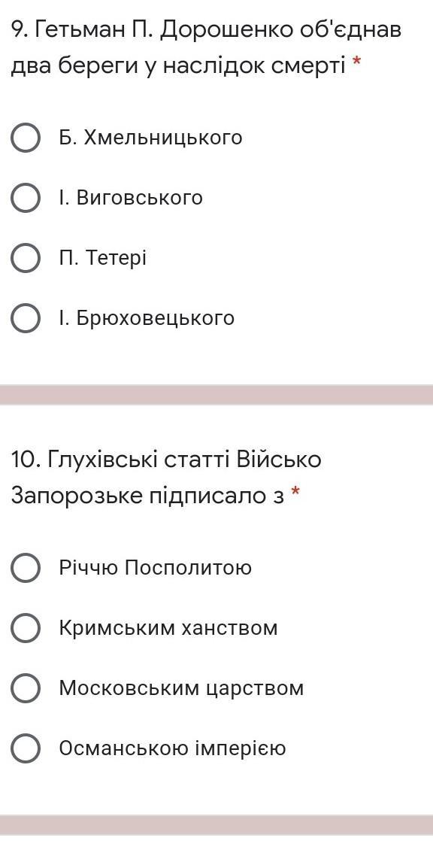The height and width of the screenshot is (868, 433).
Task: Pick the radio circle for Московським царством
Action: click(26, 689)
